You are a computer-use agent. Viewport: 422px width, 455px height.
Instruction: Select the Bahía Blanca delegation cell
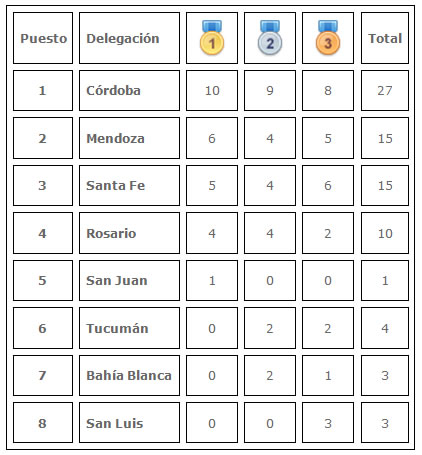pyautogui.click(x=129, y=375)
